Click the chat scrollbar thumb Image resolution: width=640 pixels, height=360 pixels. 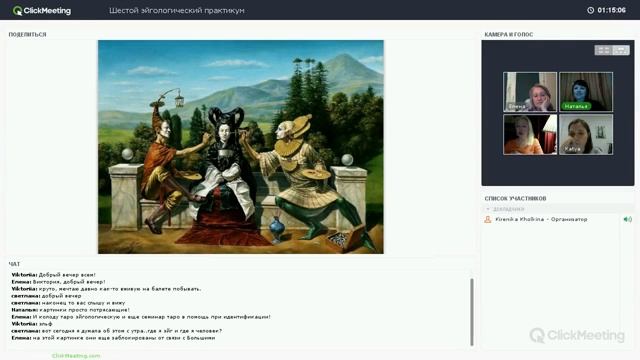(472, 312)
